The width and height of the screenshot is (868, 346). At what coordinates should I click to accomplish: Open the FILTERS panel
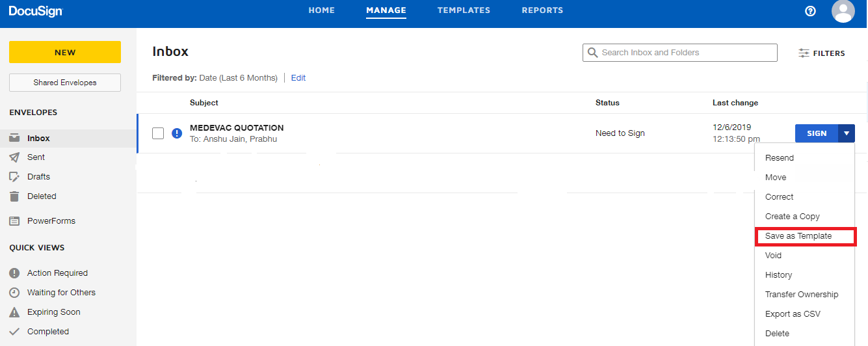[x=822, y=53]
